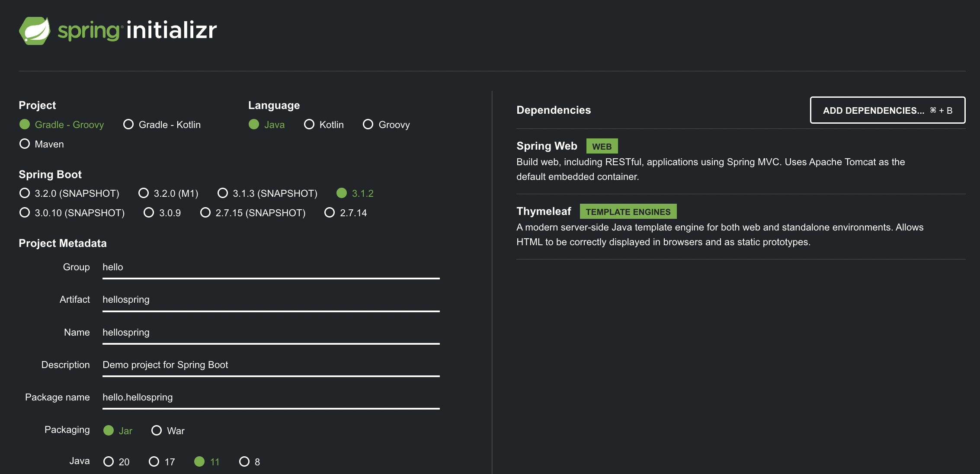The height and width of the screenshot is (474, 980).
Task: Choose Spring Boot 3.2.0 (M1)
Action: [144, 193]
